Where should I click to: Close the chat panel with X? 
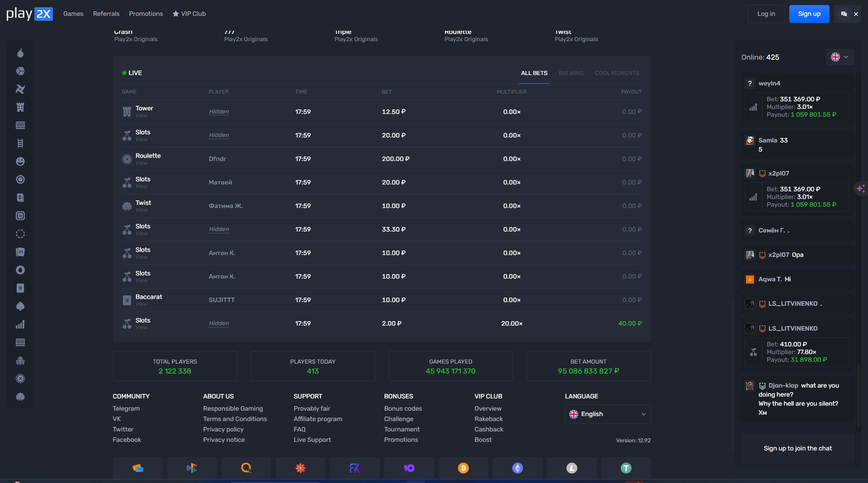coord(856,14)
